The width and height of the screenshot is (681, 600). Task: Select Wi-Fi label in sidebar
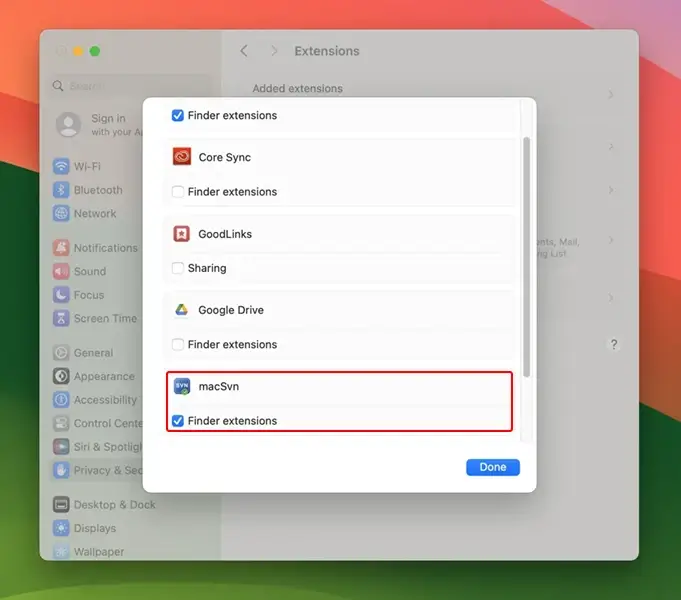point(87,166)
